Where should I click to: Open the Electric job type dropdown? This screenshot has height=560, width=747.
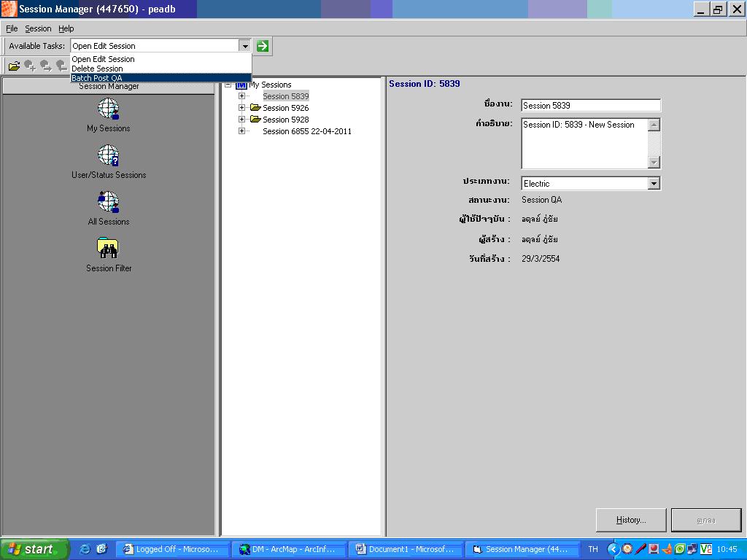coord(654,183)
